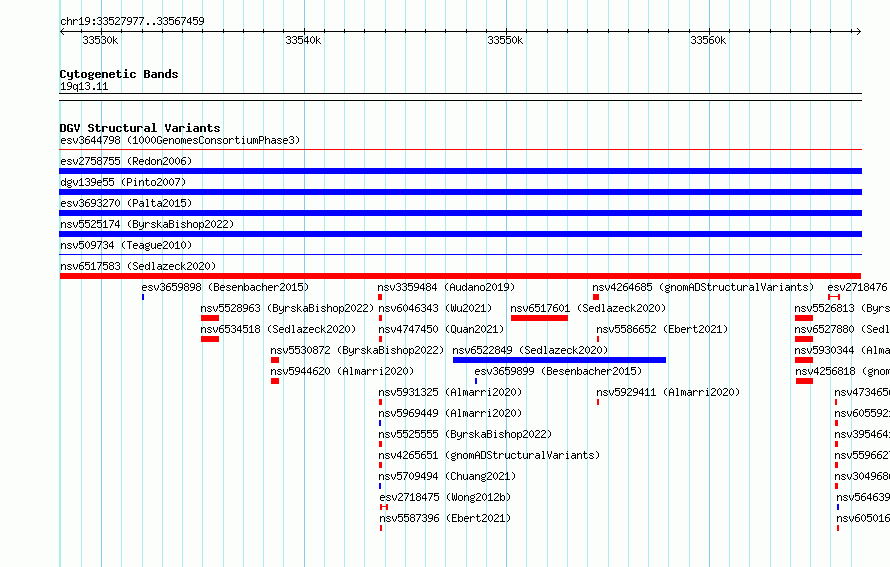Click the chr19:33527977..33567459 coordinate text
Image resolution: width=890 pixels, height=567 pixels.
tap(132, 21)
